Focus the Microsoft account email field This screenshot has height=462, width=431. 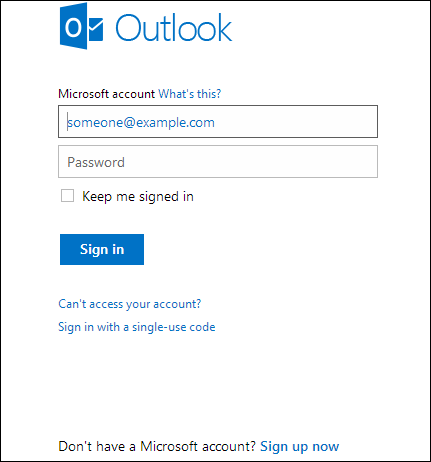pyautogui.click(x=218, y=122)
